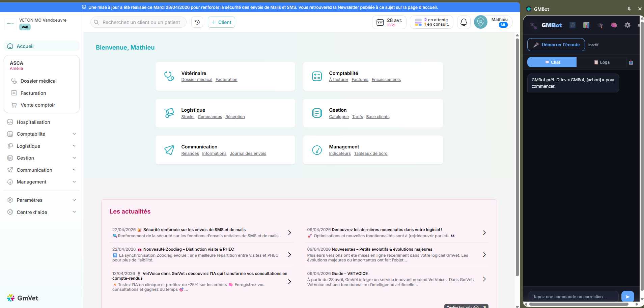This screenshot has width=644, height=308.
Task: Open the Nouveauté Zoodiag news arrow
Action: click(x=289, y=255)
